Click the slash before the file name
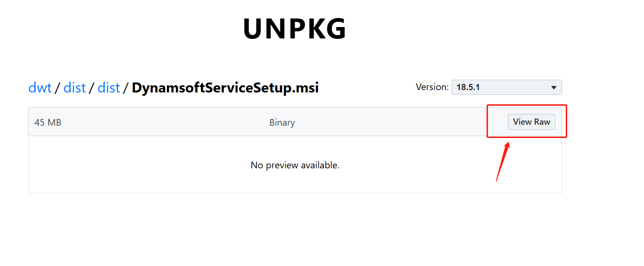The width and height of the screenshot is (644, 266). [126, 88]
